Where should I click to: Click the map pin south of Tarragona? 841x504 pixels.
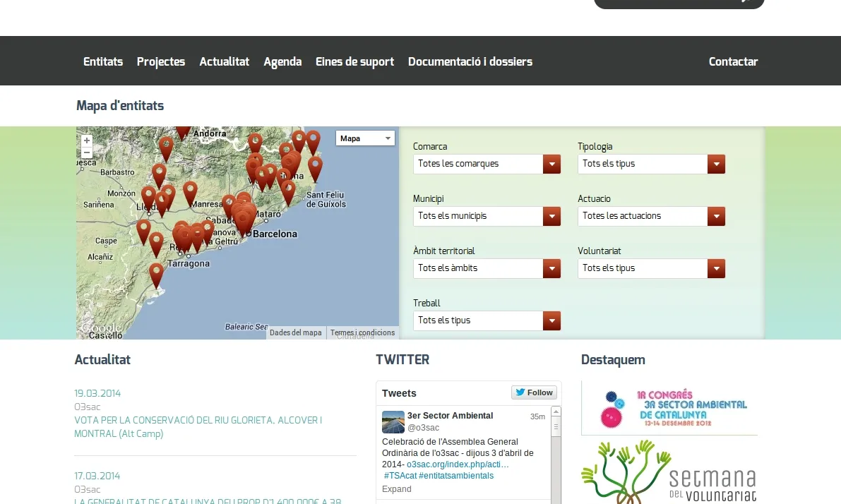coord(156,275)
